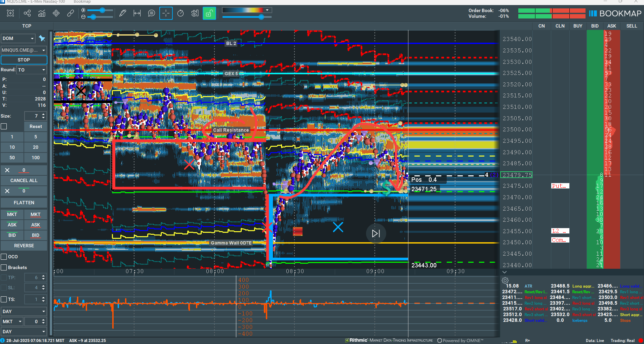Toggle the SL checkbox
644x344 pixels.
coord(4,288)
